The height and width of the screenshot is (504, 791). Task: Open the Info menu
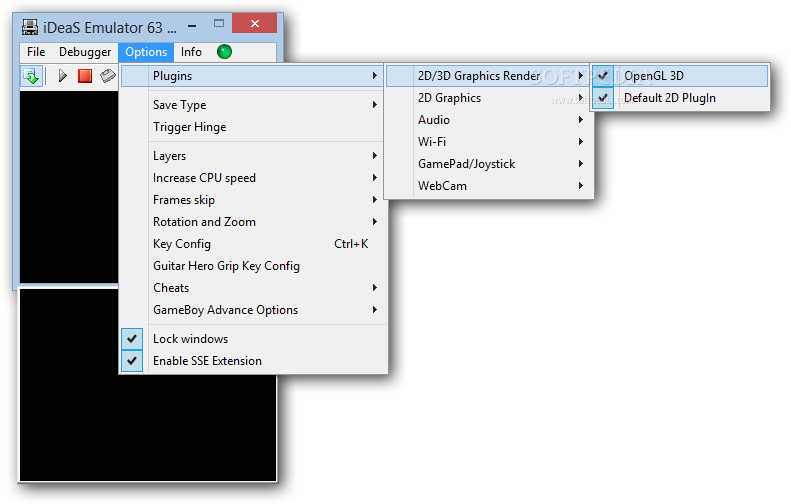[x=191, y=52]
